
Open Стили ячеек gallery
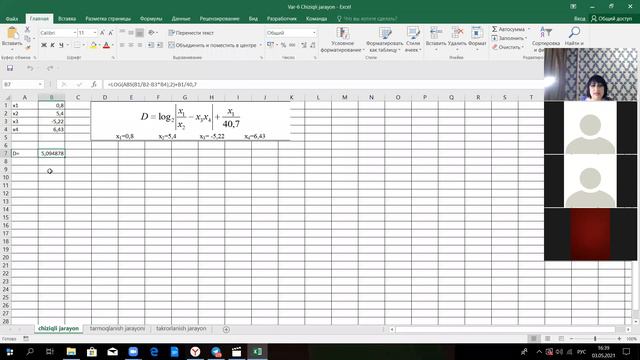tap(413, 40)
